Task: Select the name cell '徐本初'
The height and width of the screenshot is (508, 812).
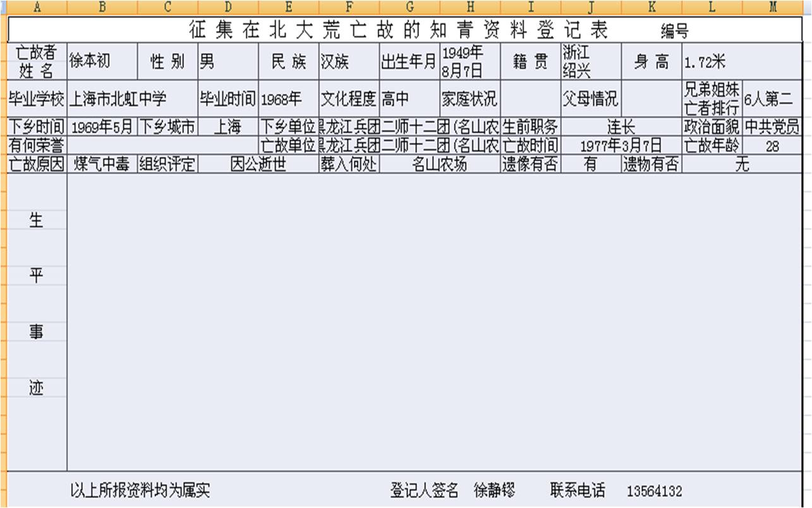Action: point(102,61)
